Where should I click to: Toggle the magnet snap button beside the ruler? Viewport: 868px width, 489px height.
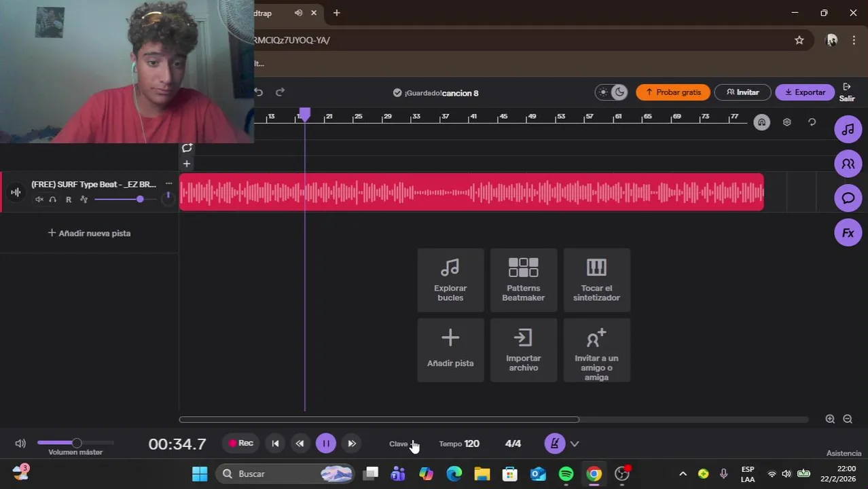pos(761,122)
